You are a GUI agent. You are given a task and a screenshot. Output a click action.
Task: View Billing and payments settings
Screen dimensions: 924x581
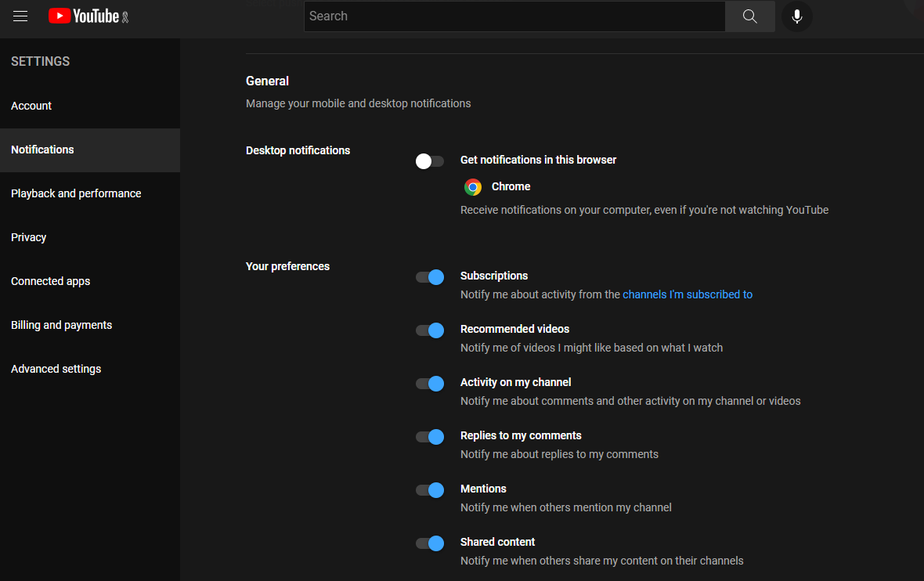pos(90,325)
